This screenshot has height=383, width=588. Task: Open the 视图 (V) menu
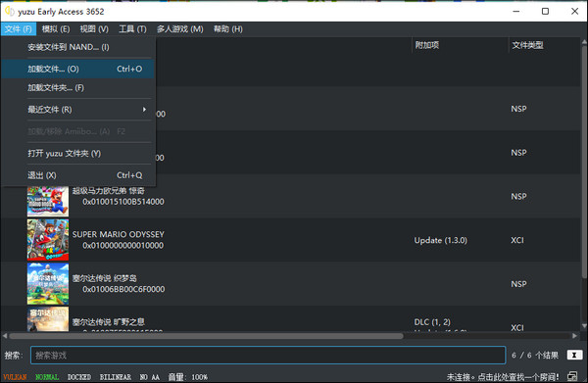[x=94, y=28]
